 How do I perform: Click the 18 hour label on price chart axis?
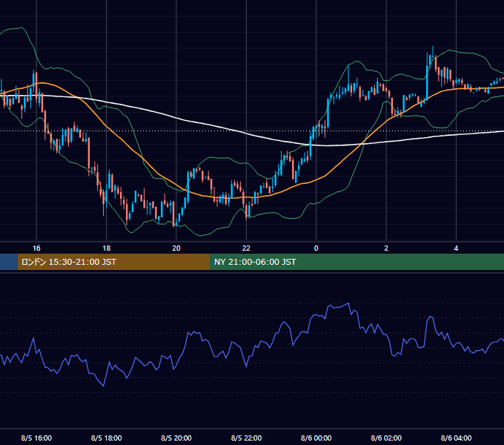pos(107,248)
